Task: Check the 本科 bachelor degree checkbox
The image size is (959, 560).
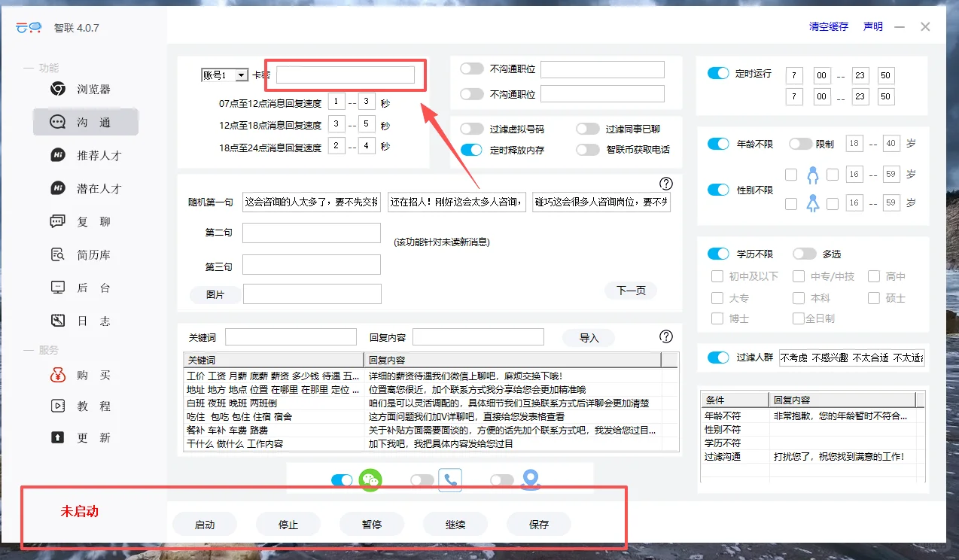Action: (799, 297)
